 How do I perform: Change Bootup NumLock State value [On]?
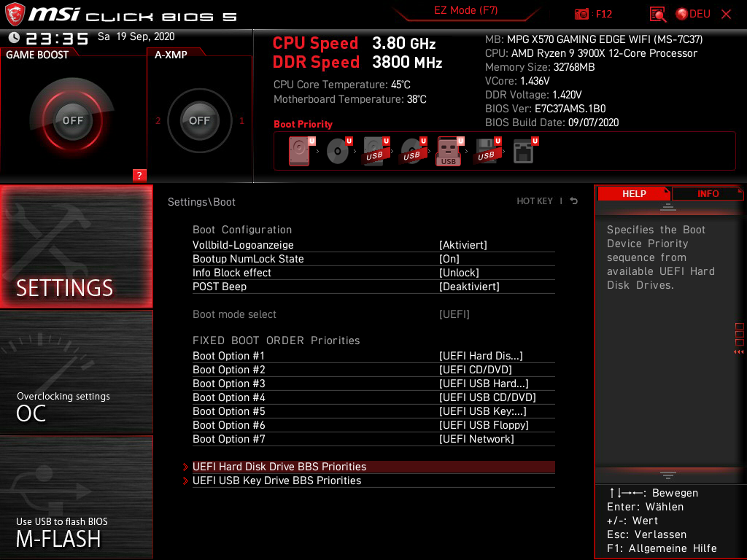tap(449, 259)
